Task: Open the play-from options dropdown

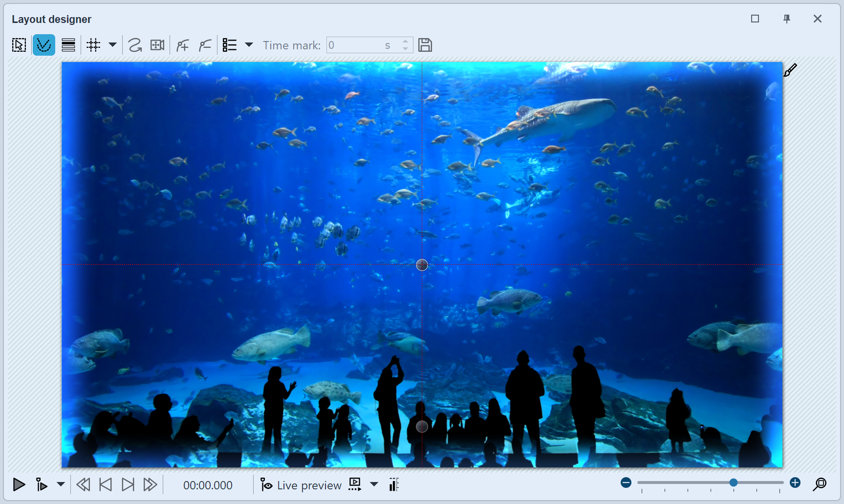Action: (61, 485)
